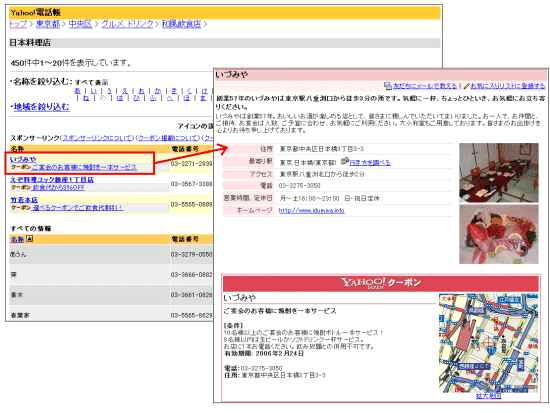Select phone number 03-3271-2939

click(192, 164)
